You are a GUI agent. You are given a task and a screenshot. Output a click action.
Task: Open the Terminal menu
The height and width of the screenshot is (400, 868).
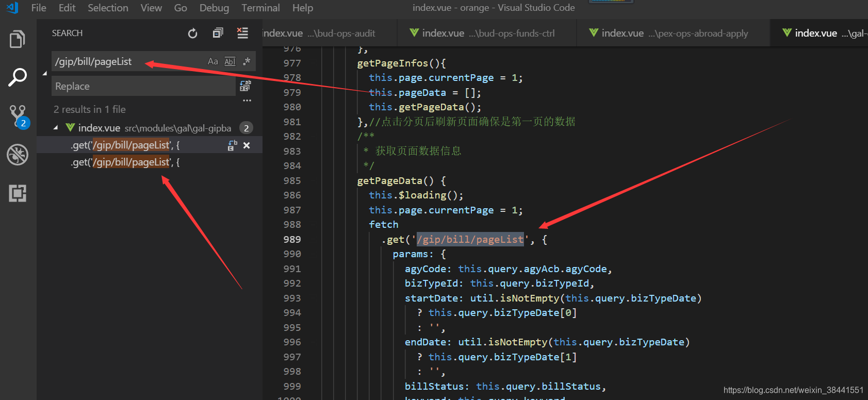tap(260, 8)
